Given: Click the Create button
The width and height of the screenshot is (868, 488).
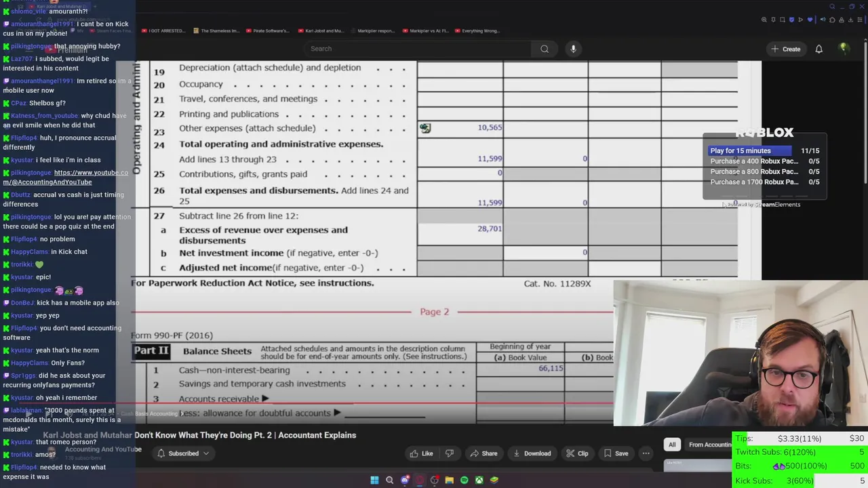Looking at the screenshot, I should click(x=786, y=49).
